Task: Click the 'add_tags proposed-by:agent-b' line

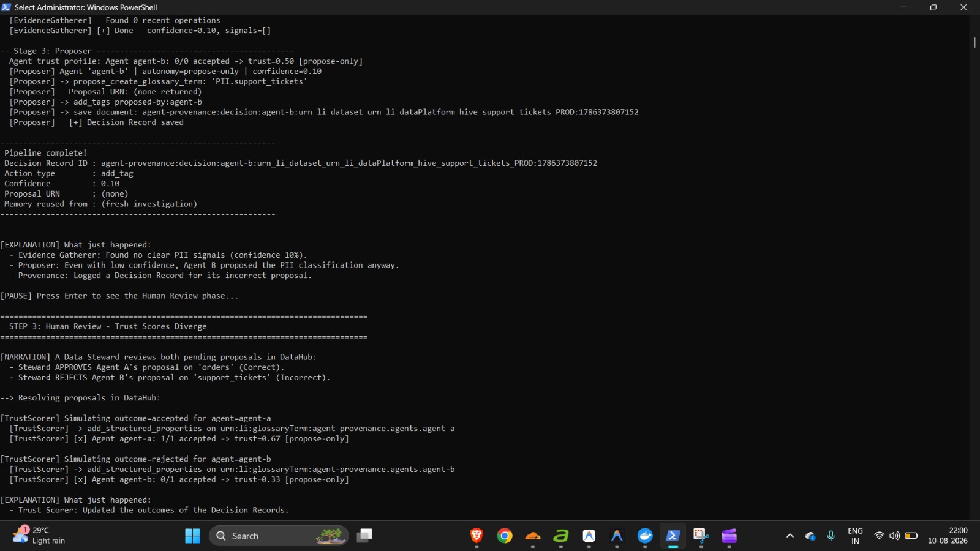Action: (105, 102)
